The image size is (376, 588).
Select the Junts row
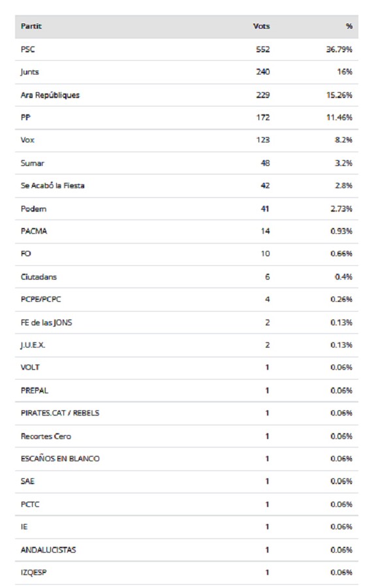tap(187, 72)
